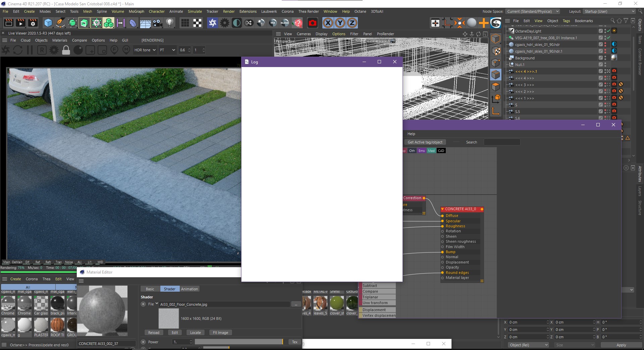This screenshot has width=644, height=350.
Task: Click the Get Active tag/object button
Action: point(425,142)
